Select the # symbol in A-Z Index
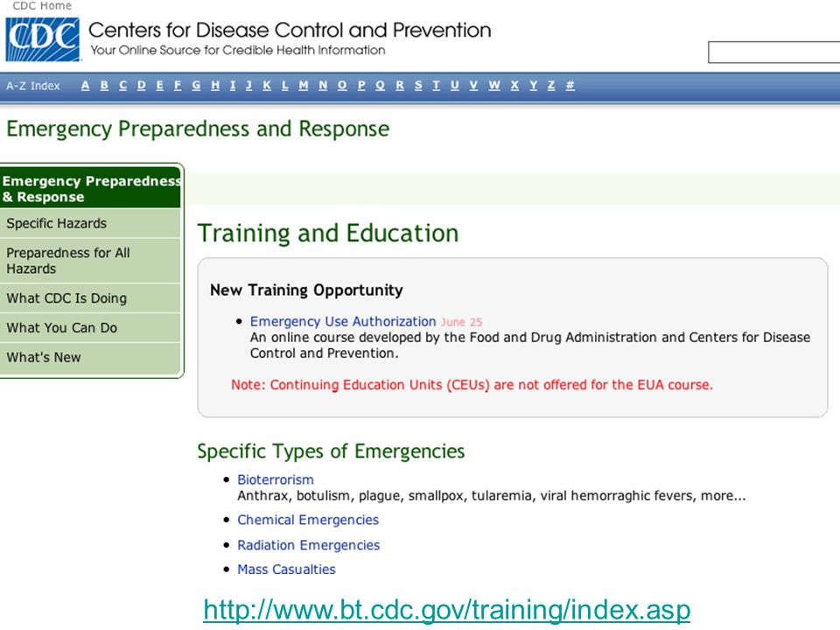The height and width of the screenshot is (630, 840). [570, 85]
